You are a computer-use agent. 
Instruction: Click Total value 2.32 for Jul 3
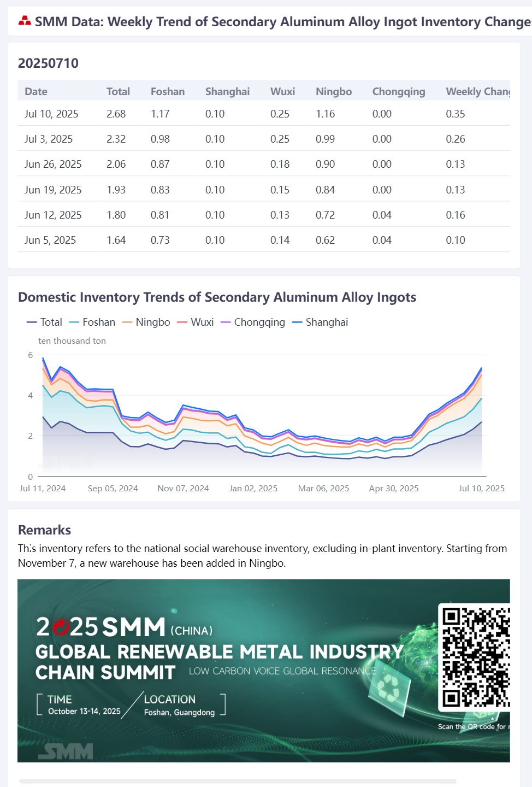(x=116, y=139)
